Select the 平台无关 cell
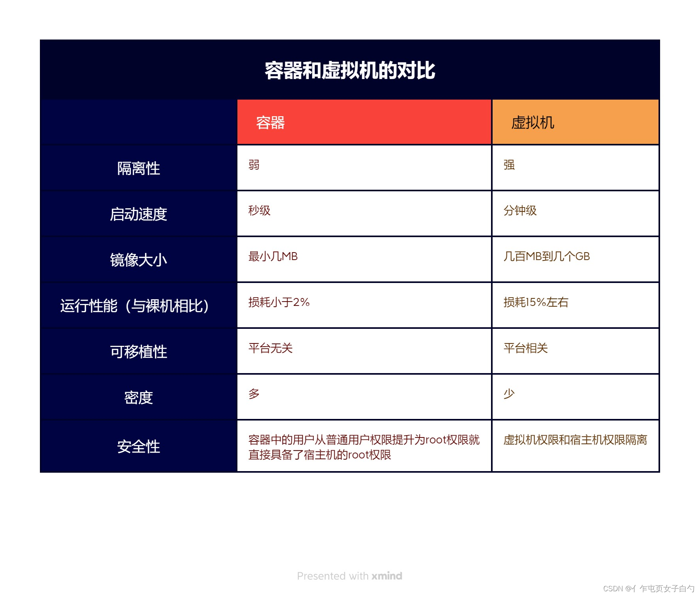 coord(364,351)
